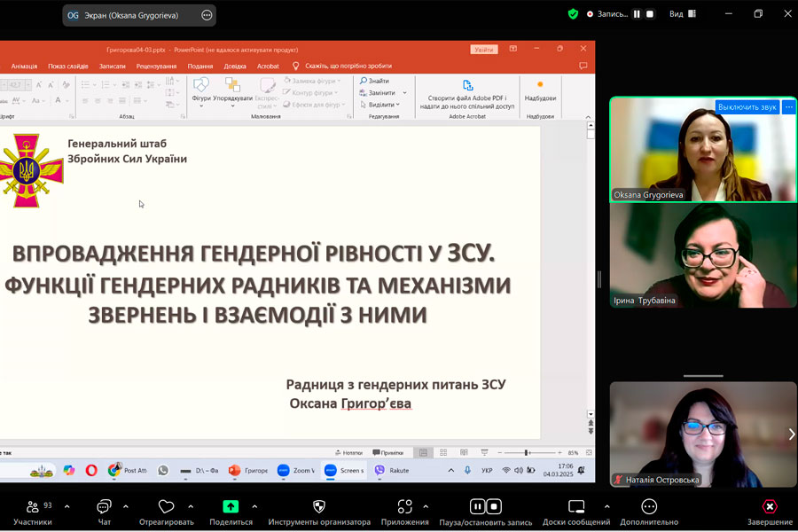Expand the arrow next to Participants

(x=66, y=506)
